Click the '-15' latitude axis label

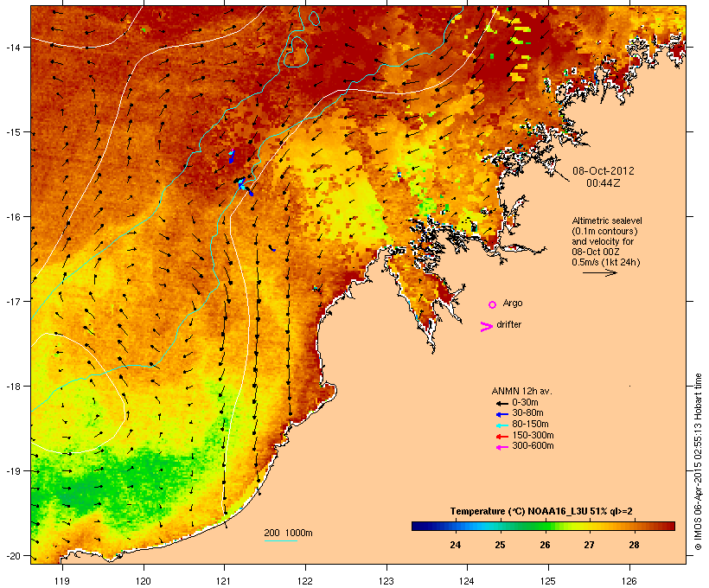pos(12,132)
